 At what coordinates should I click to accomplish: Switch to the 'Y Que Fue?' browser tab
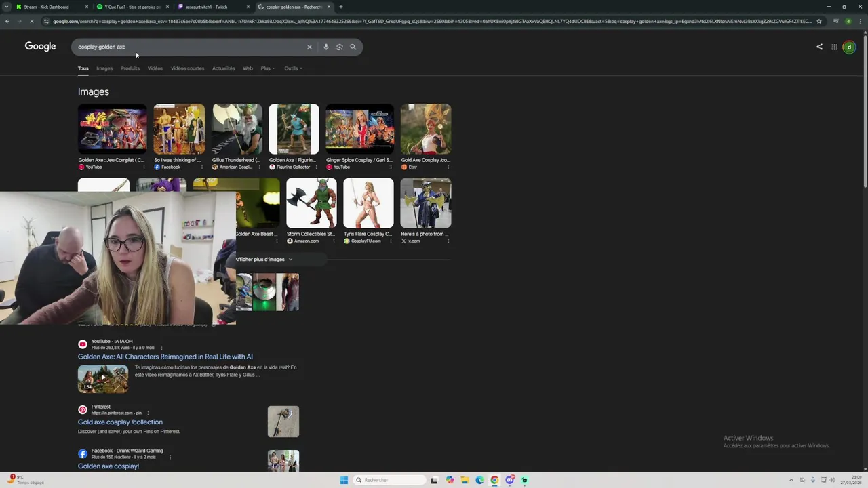click(133, 7)
